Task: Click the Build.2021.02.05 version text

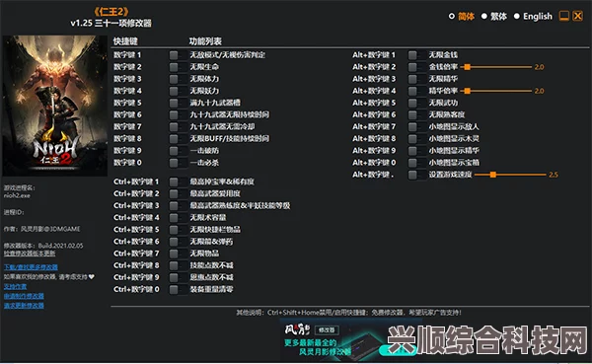Action: 60,246
